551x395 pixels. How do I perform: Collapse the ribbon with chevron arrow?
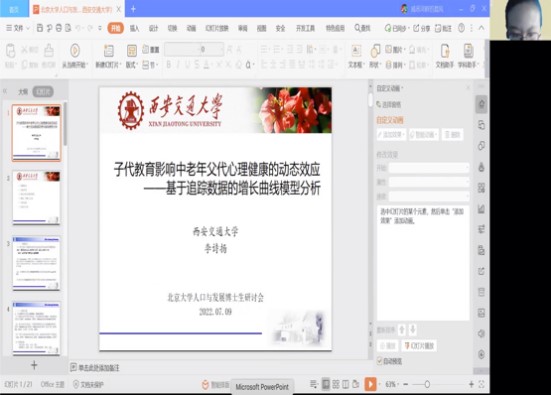(x=481, y=28)
